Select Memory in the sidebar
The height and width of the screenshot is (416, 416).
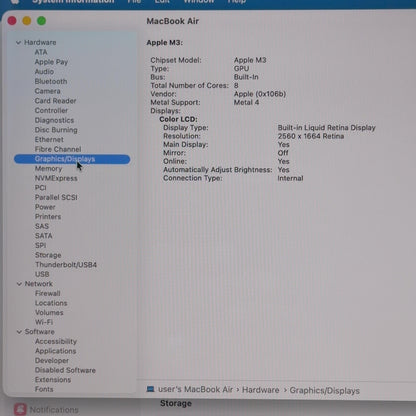pos(48,169)
